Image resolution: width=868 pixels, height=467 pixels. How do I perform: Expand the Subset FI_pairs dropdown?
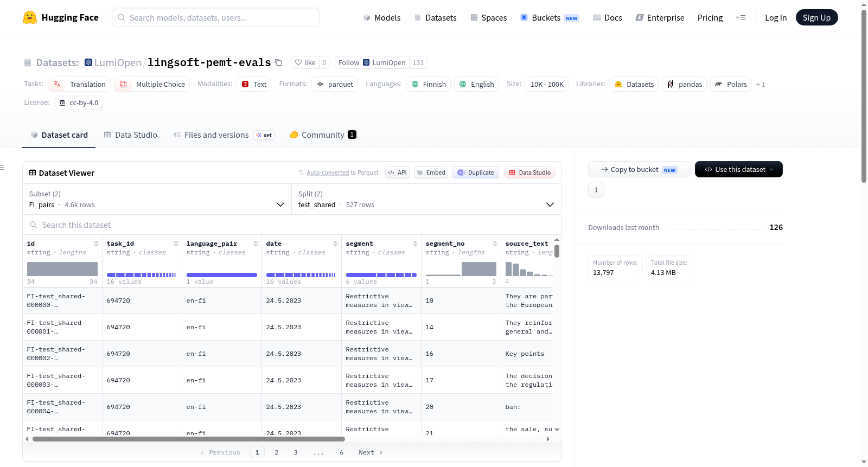click(157, 199)
